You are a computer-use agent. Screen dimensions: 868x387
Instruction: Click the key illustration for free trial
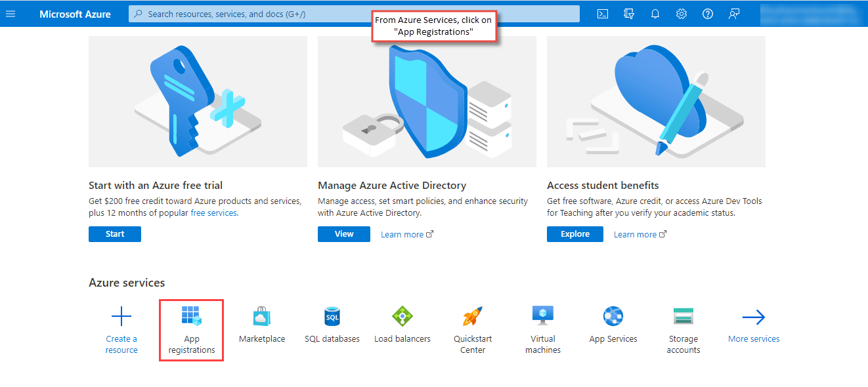pyautogui.click(x=198, y=102)
